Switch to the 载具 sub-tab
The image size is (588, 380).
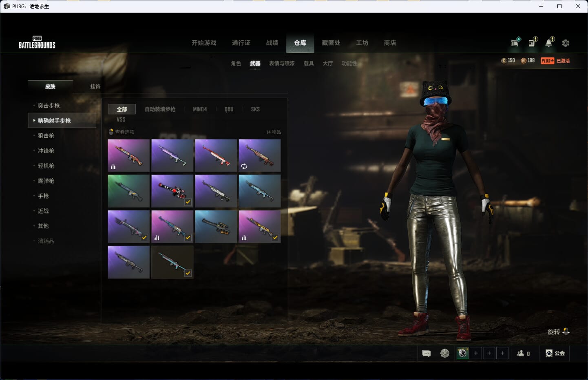pos(309,64)
